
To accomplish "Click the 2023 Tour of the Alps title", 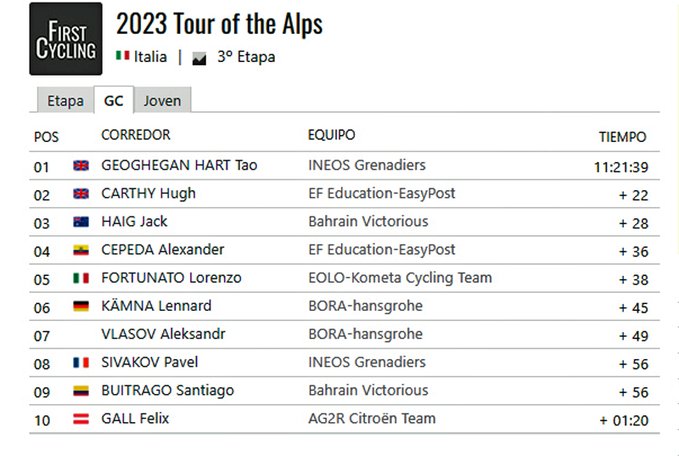I will (220, 23).
